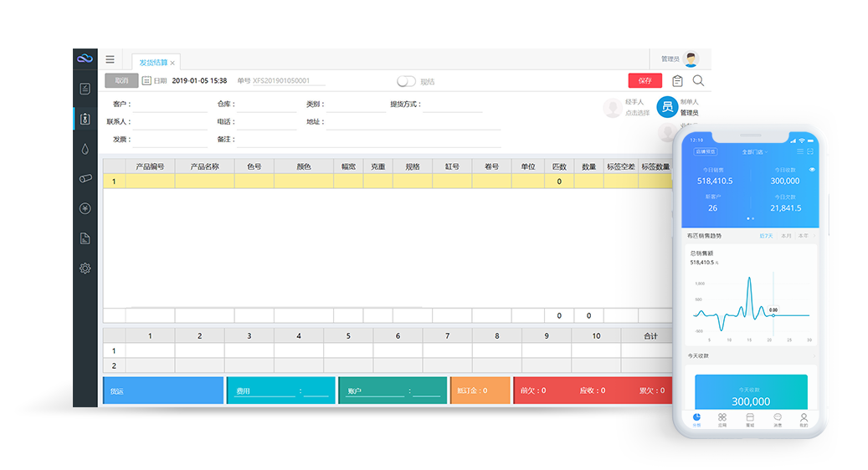The image size is (868, 470).
Task: Toggle the 现结 switch
Action: tap(406, 81)
